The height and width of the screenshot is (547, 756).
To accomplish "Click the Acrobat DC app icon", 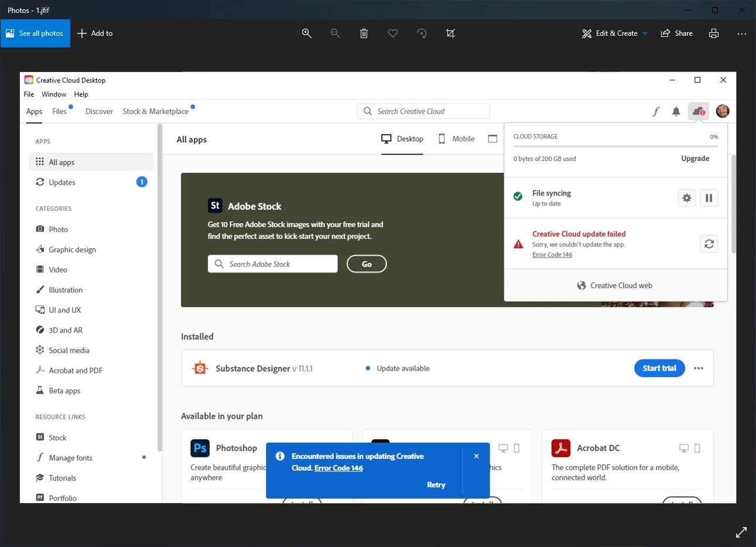I will point(561,448).
